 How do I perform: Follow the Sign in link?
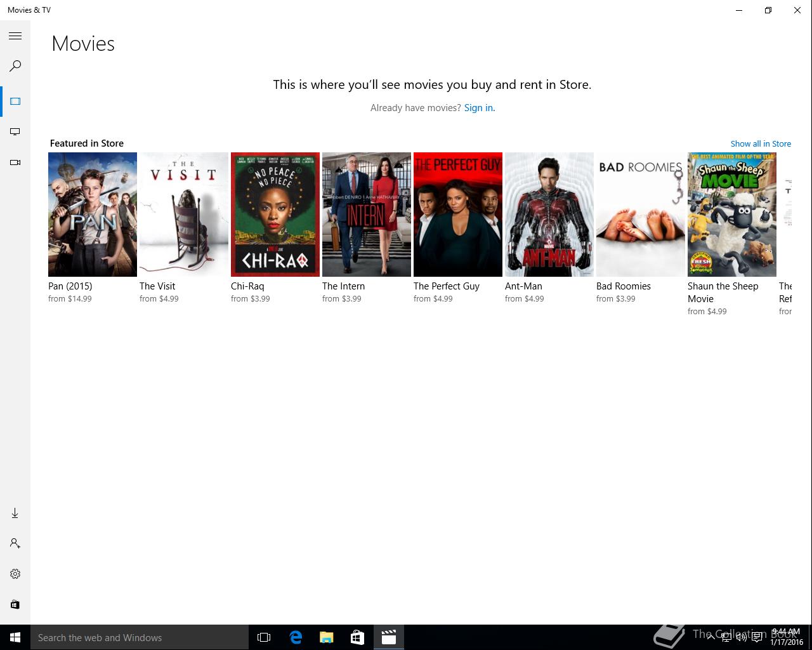[479, 108]
